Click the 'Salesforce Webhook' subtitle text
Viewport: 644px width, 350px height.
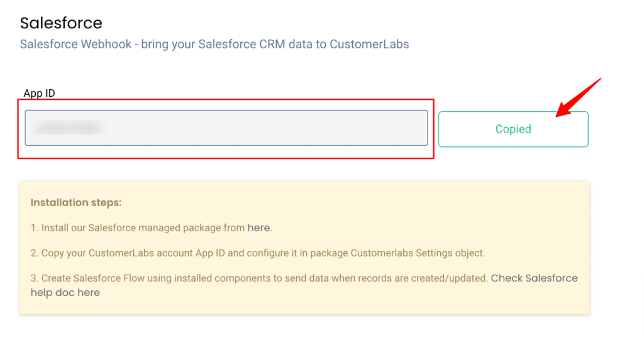tap(214, 45)
